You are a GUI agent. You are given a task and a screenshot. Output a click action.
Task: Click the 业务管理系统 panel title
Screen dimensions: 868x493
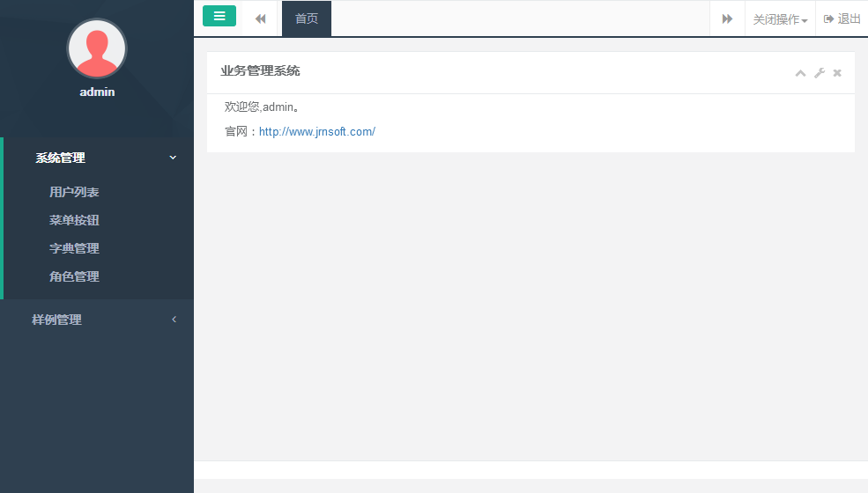(x=260, y=70)
